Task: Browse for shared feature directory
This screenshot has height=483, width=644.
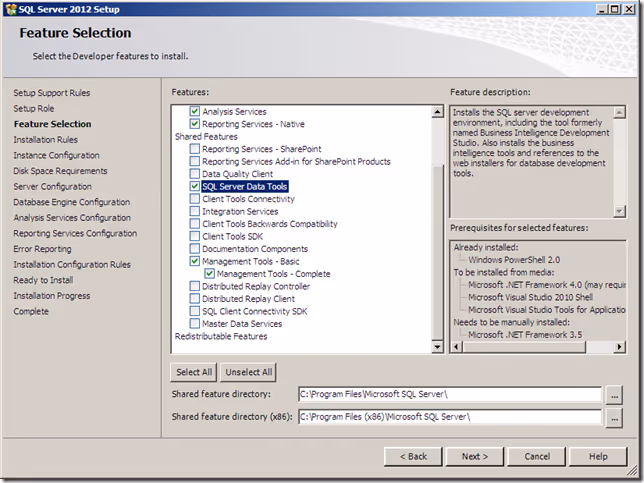Action: [614, 395]
